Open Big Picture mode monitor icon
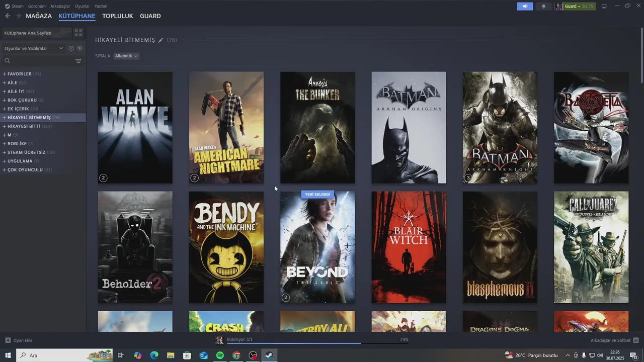 [x=604, y=6]
